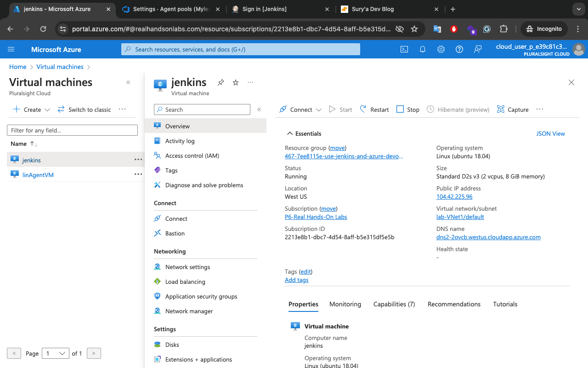Go back in browser history
The image size is (588, 368).
click(10, 29)
